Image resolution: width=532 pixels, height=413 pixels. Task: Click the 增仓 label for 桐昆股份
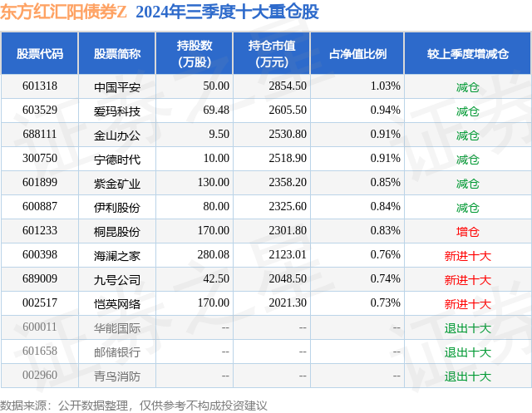468,232
